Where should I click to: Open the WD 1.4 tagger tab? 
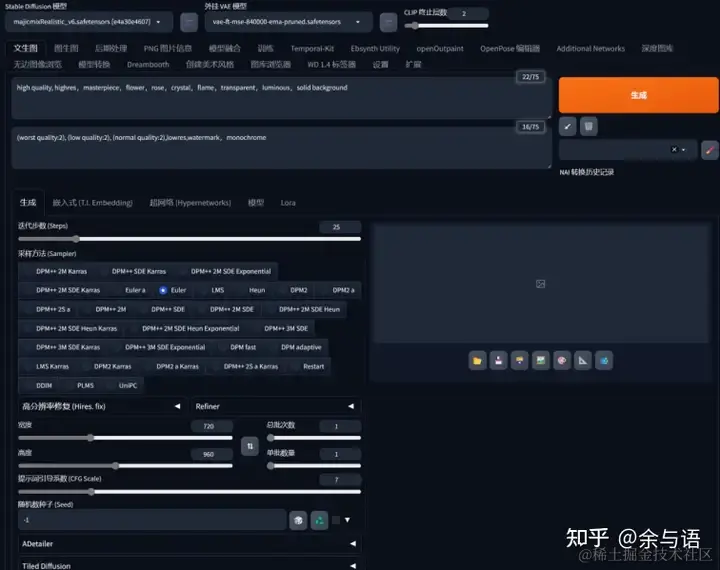coord(332,65)
